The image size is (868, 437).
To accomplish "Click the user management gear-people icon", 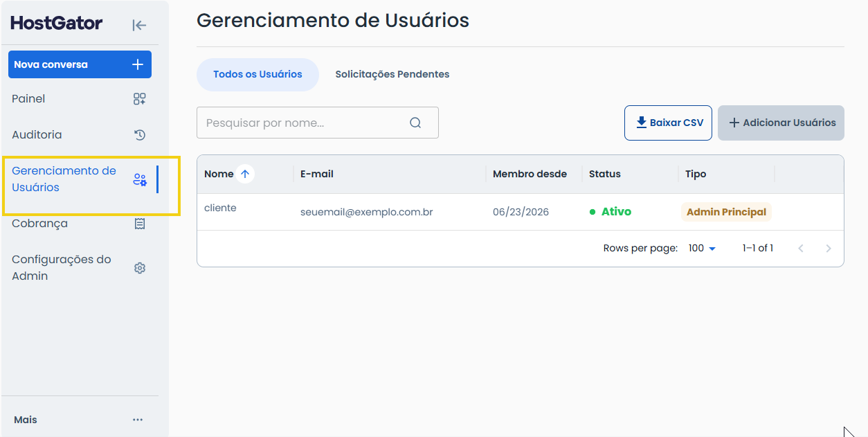I will pyautogui.click(x=140, y=180).
